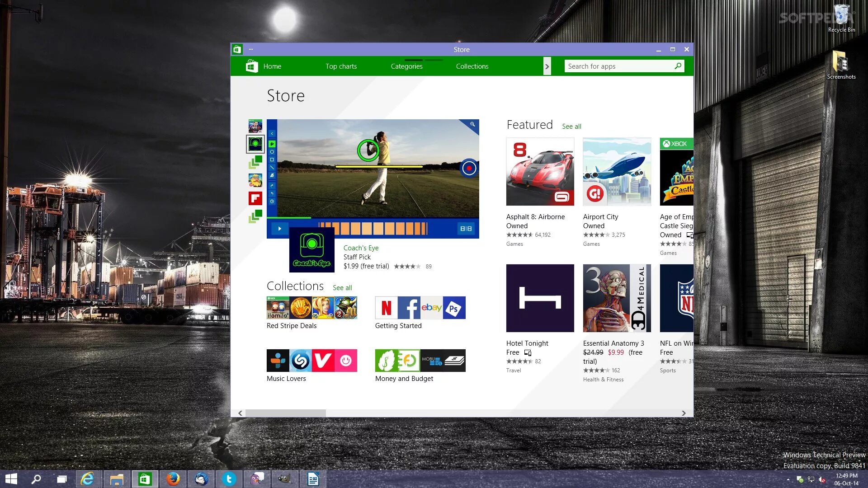
Task: Open the title bar ellipsis menu
Action: [x=251, y=49]
